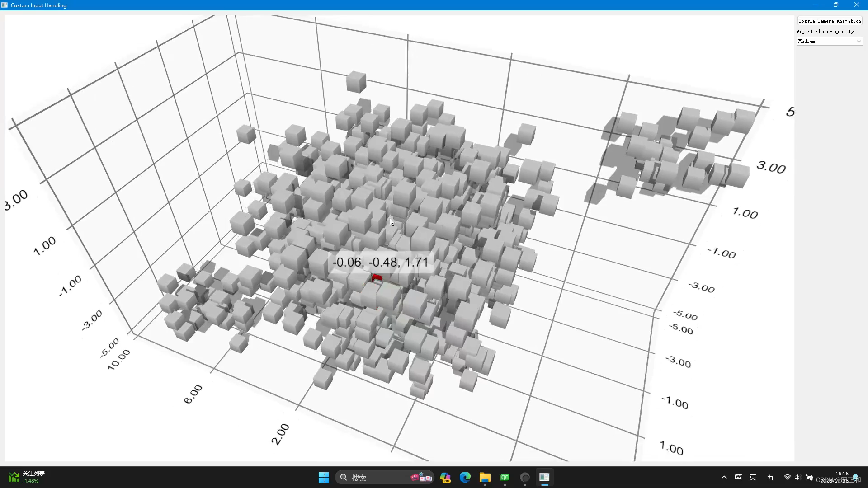Open the dark round recorder app icon
This screenshot has height=488, width=868.
(x=525, y=478)
